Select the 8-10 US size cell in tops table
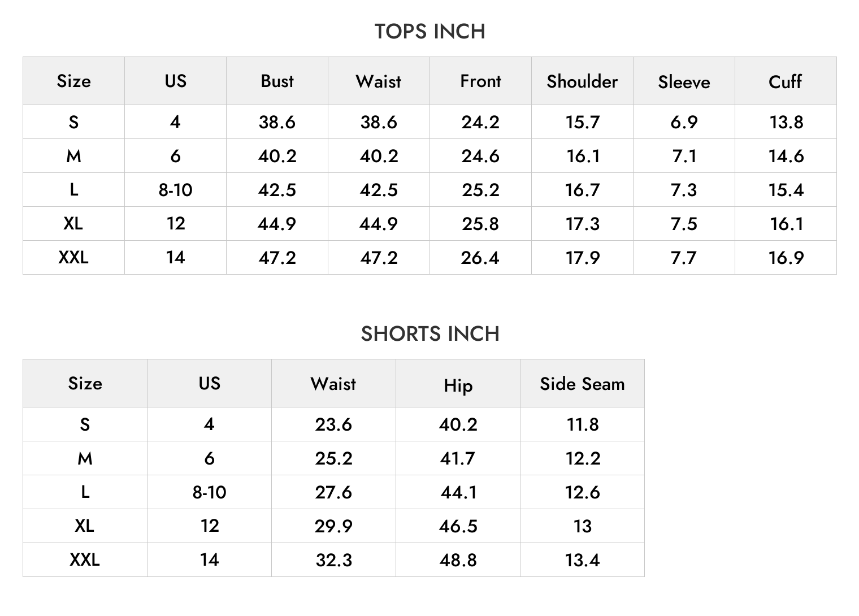Viewport: 859px width, 616px height. click(175, 190)
